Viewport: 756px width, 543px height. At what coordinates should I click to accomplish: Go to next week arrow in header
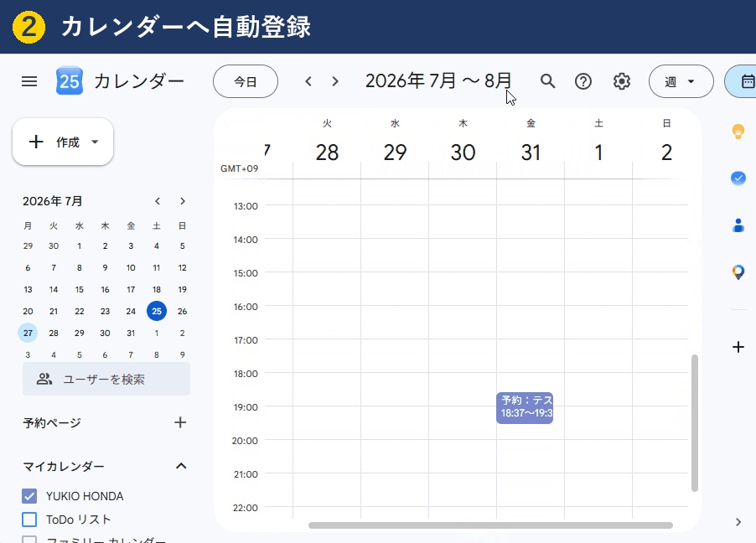coord(335,81)
